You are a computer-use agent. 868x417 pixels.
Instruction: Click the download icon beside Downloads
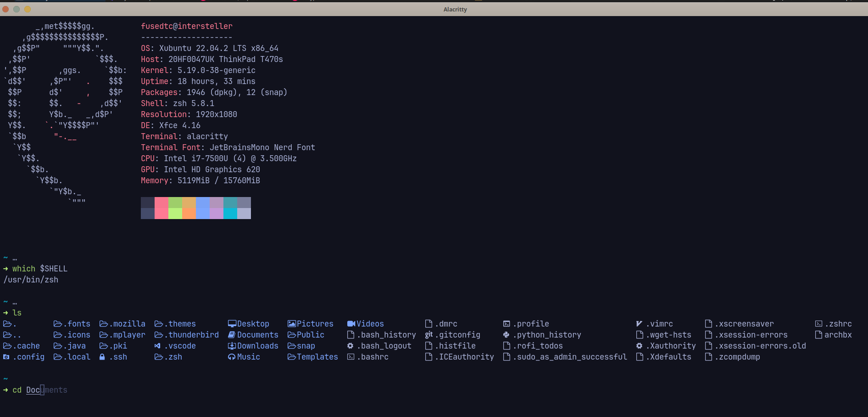(232, 346)
